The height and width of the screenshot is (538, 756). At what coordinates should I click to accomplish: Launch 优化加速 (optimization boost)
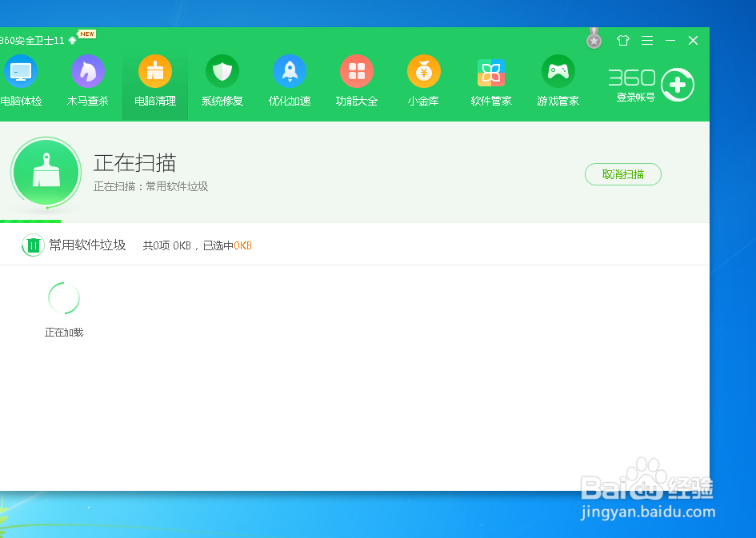tap(290, 80)
